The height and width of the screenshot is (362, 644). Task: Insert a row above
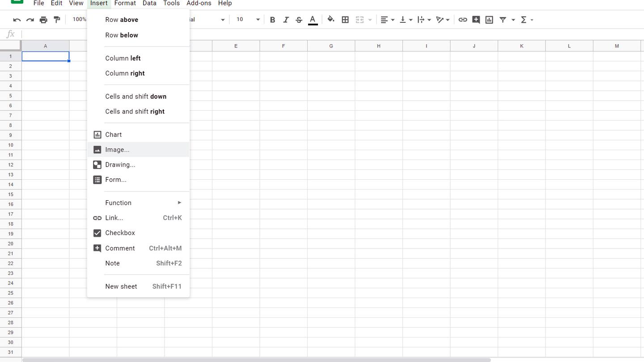pos(122,20)
